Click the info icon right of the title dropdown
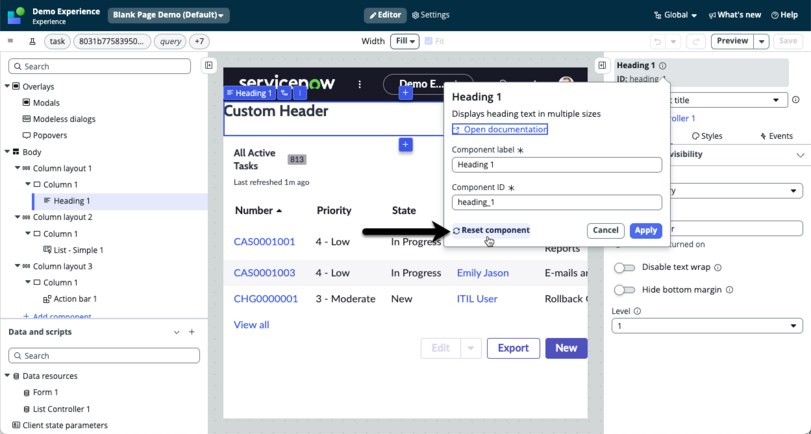This screenshot has width=811, height=434. pyautogui.click(x=796, y=100)
